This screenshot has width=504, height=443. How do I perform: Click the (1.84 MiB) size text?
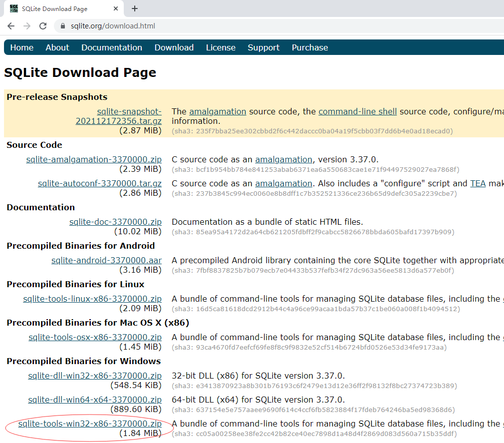click(140, 434)
